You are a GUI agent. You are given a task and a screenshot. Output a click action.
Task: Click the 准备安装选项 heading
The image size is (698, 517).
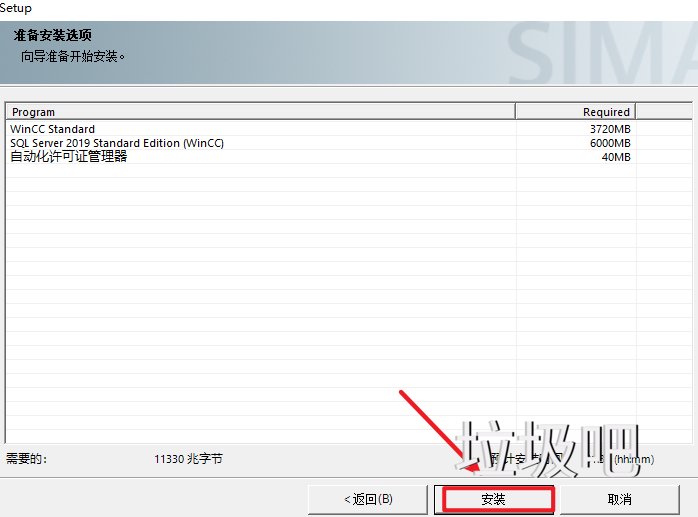coord(53,36)
